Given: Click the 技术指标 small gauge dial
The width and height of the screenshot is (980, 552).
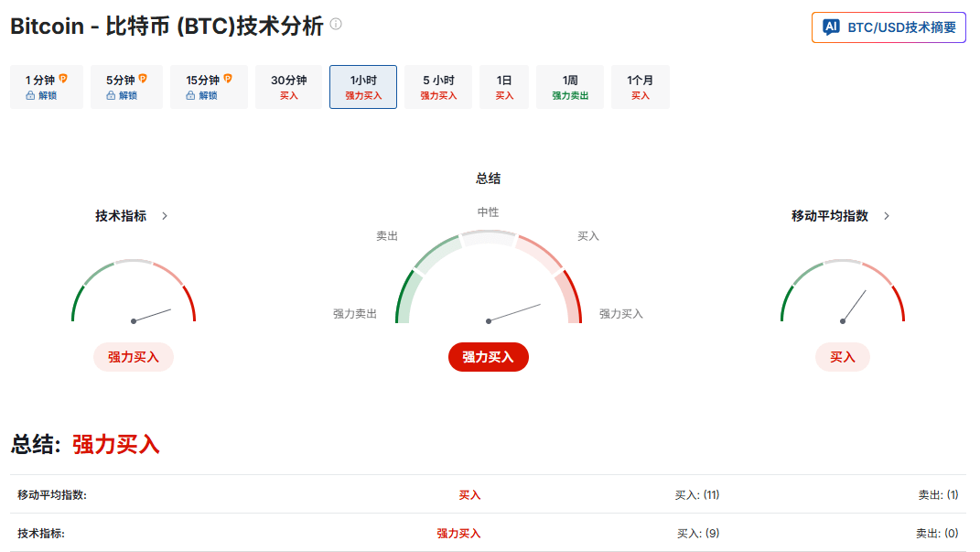Looking at the screenshot, I should [133, 291].
